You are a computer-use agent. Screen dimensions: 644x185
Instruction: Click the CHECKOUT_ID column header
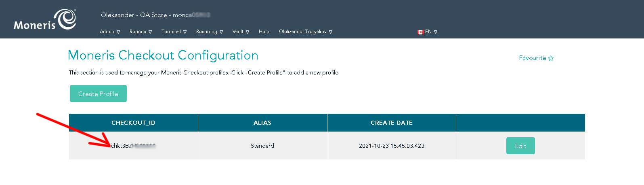133,123
